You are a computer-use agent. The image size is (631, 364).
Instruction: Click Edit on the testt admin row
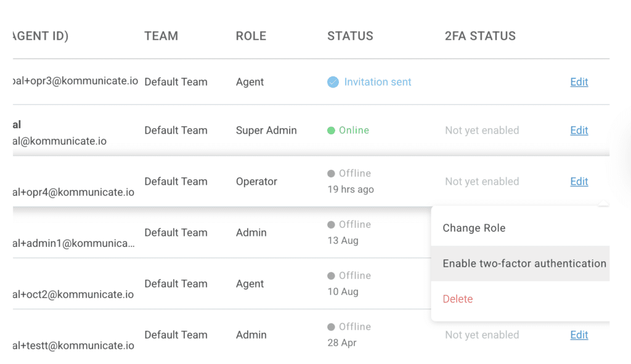(x=579, y=334)
